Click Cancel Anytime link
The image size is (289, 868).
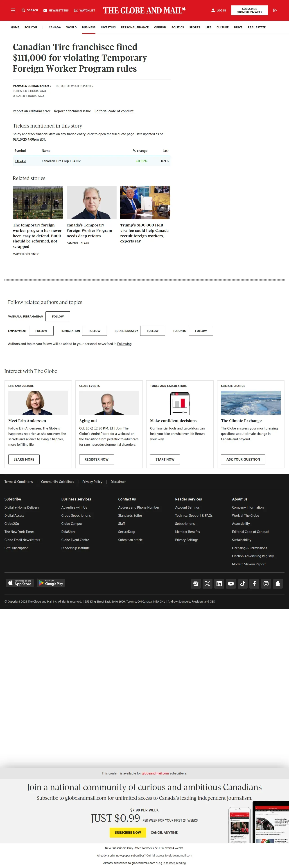point(164,832)
